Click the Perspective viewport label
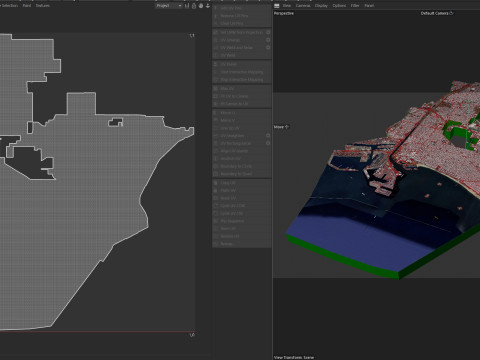The width and height of the screenshot is (480, 360). click(x=284, y=13)
